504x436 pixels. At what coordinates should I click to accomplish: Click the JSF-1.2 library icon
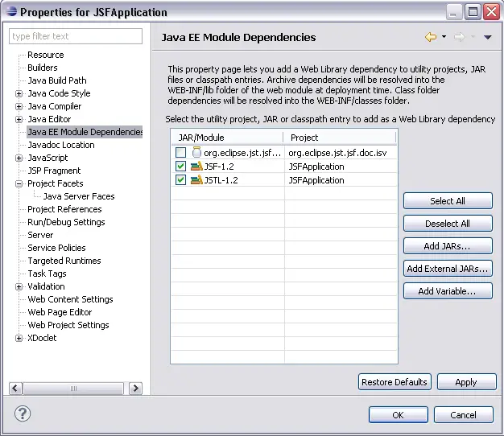(x=196, y=167)
